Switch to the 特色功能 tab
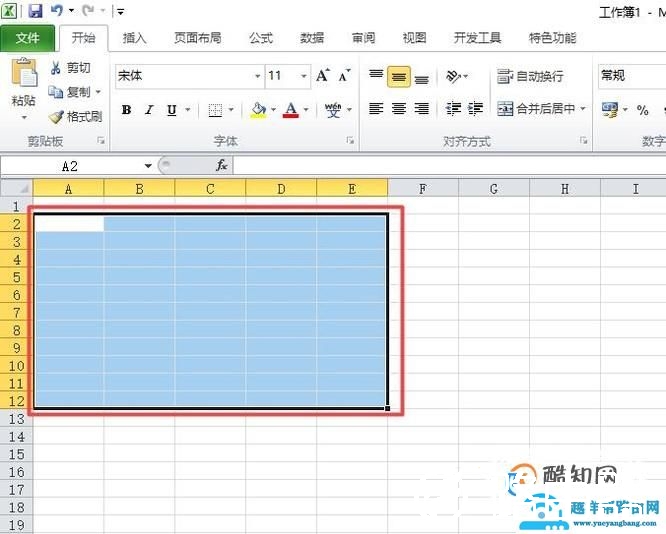666x534 pixels. click(x=552, y=38)
